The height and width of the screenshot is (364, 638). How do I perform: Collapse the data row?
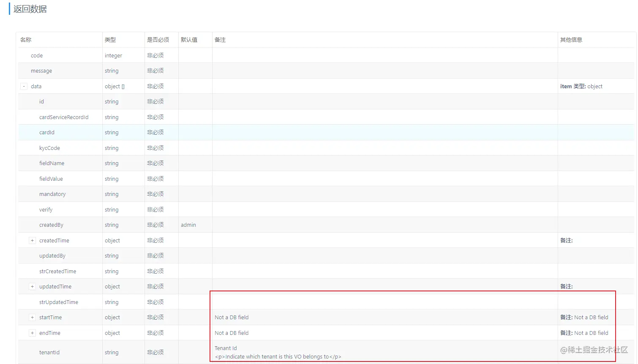pos(24,86)
